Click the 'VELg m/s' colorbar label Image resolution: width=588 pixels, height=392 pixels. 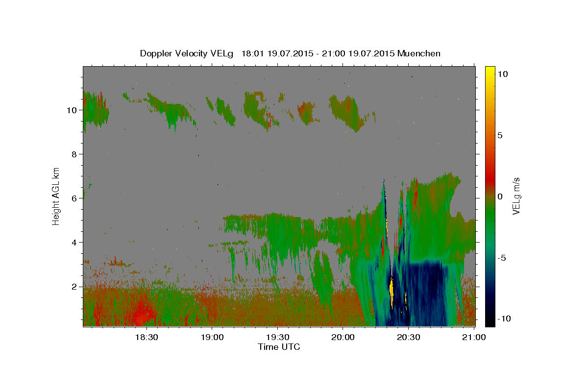pos(516,196)
